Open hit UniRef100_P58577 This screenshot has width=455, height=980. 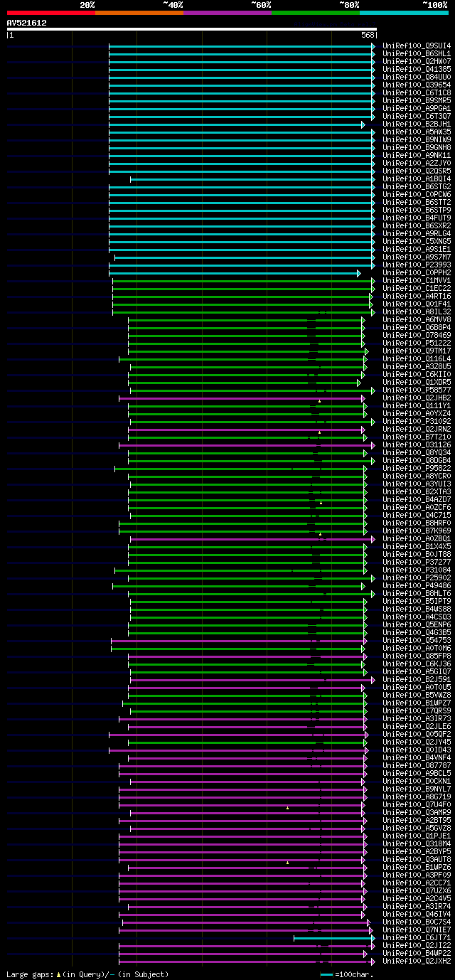[417, 390]
